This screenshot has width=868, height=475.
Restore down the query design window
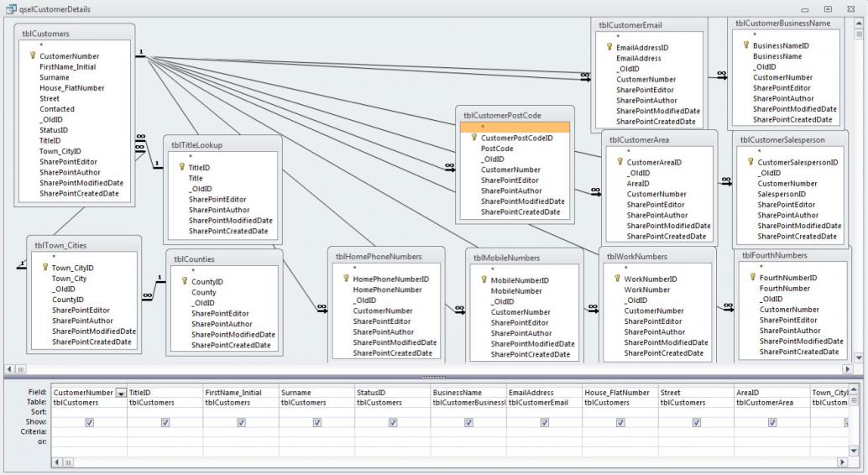pyautogui.click(x=829, y=9)
